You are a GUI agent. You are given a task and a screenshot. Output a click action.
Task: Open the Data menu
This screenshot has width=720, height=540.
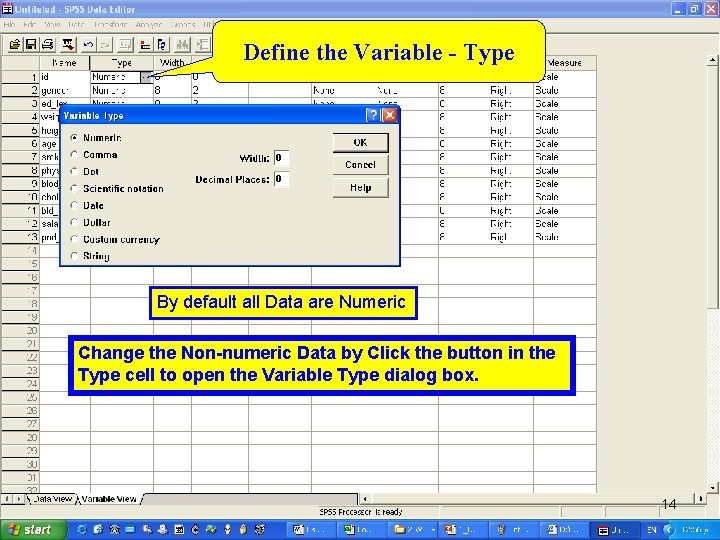[76, 24]
